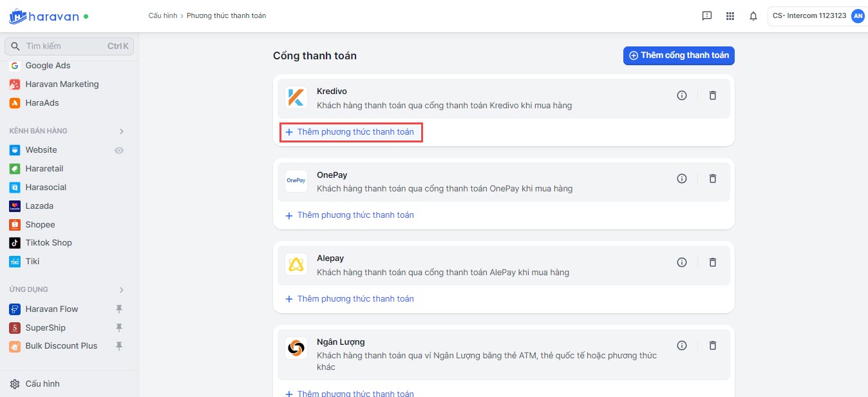Click the Haravan logo
This screenshot has height=397, width=868.
click(48, 16)
